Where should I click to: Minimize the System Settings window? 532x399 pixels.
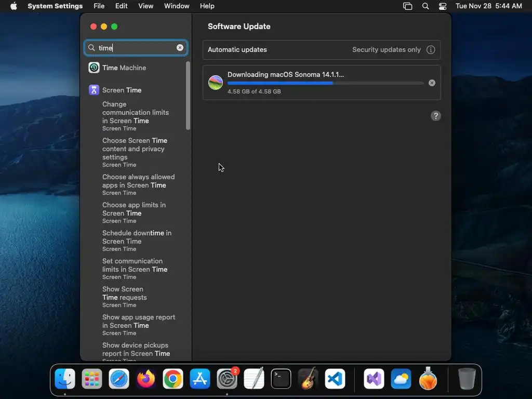click(x=104, y=26)
